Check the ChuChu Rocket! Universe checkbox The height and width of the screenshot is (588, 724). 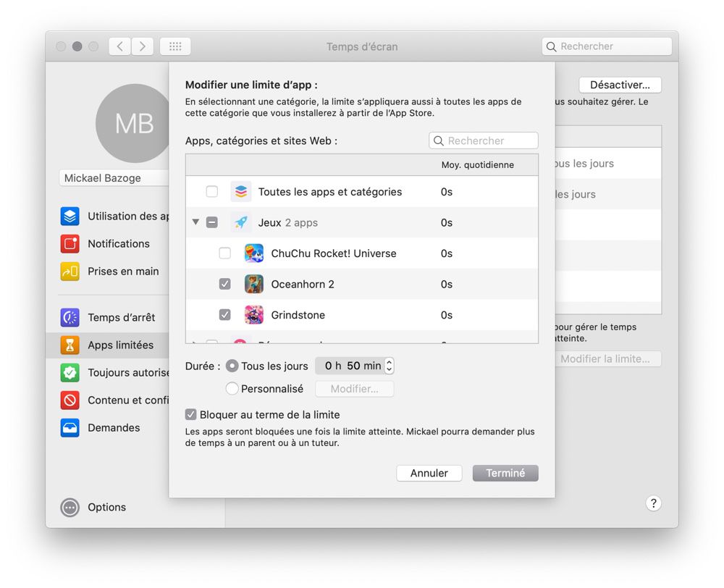coord(225,253)
